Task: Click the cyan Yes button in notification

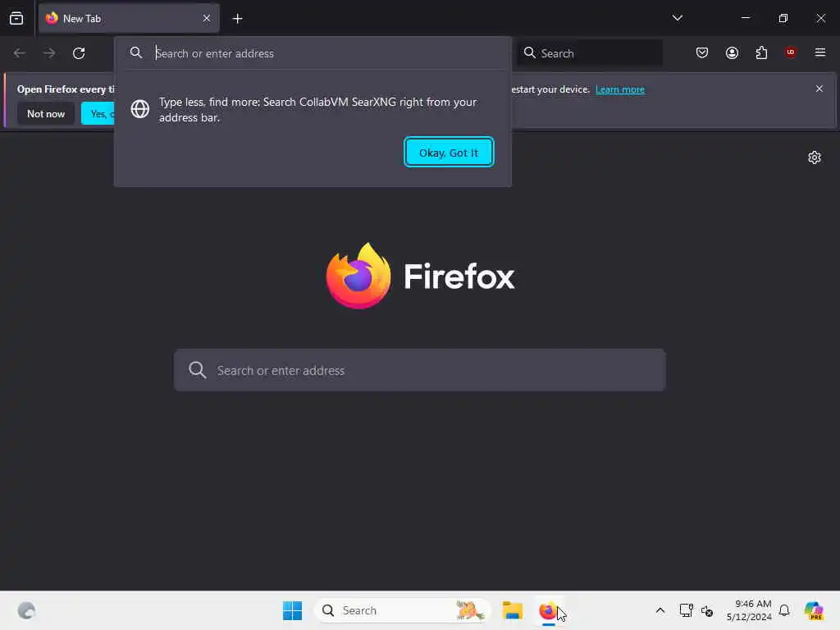Action: [98, 113]
